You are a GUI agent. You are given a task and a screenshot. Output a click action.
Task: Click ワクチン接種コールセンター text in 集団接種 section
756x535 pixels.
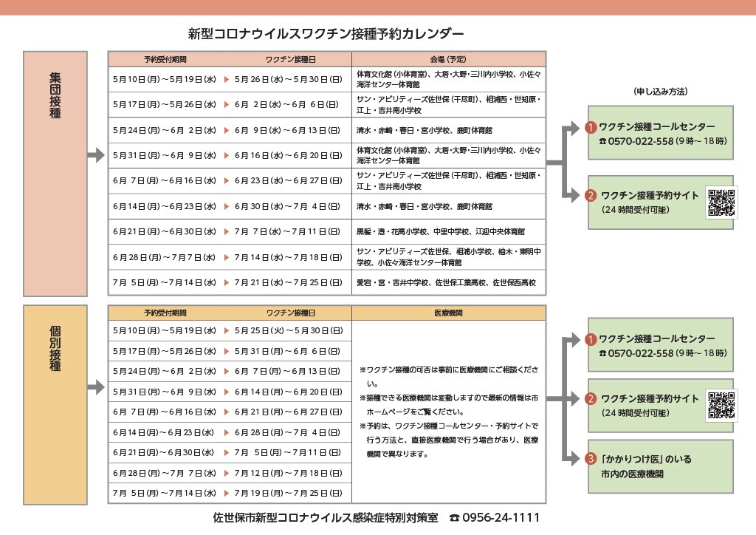pos(656,126)
